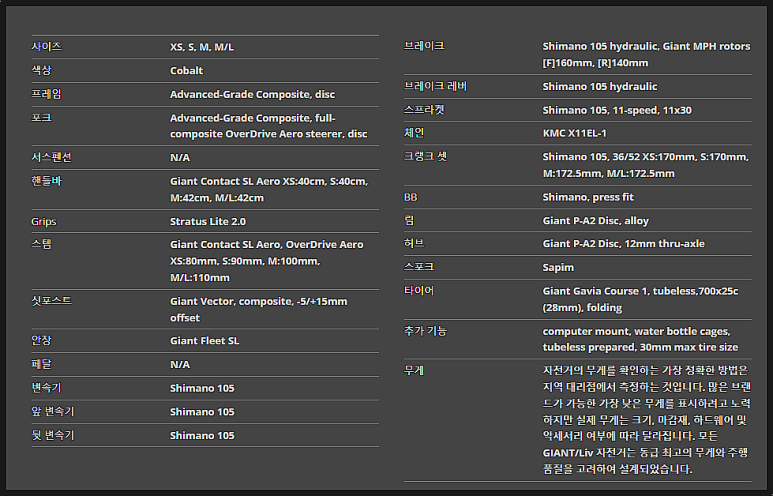The width and height of the screenshot is (773, 496).
Task: Select the fork spec mentioning OverDrive Aero steerer
Action: tap(269, 126)
